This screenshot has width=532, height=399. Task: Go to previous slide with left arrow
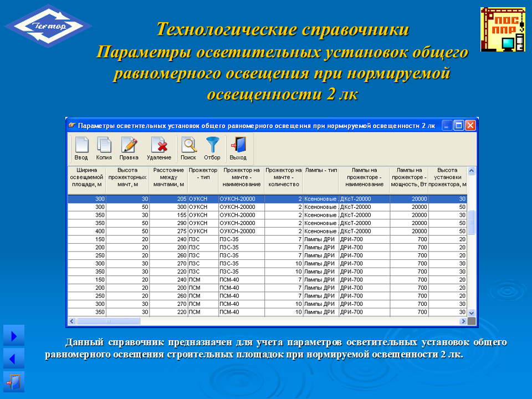(x=14, y=359)
